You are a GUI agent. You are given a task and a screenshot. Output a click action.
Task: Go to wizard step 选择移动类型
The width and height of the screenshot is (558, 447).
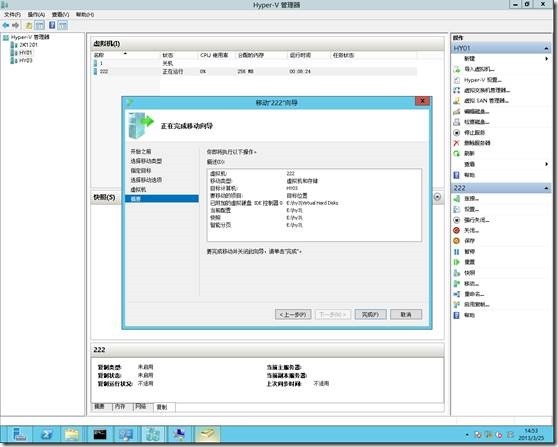coord(146,161)
